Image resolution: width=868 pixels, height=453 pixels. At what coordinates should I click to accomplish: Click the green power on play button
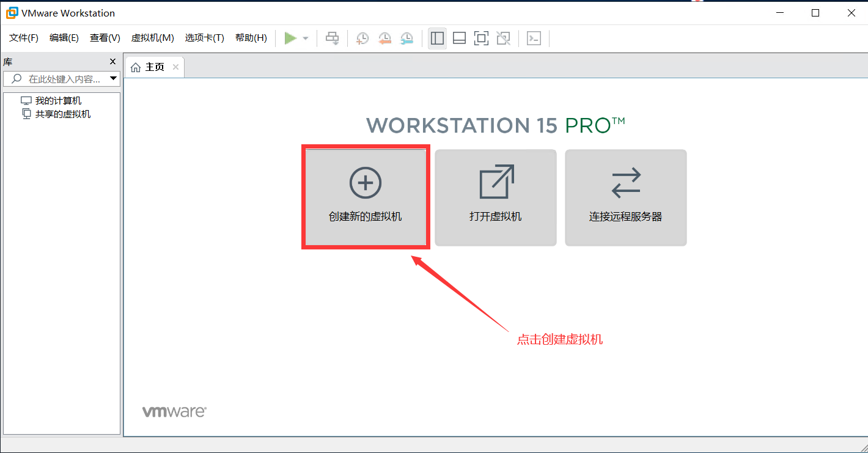290,39
